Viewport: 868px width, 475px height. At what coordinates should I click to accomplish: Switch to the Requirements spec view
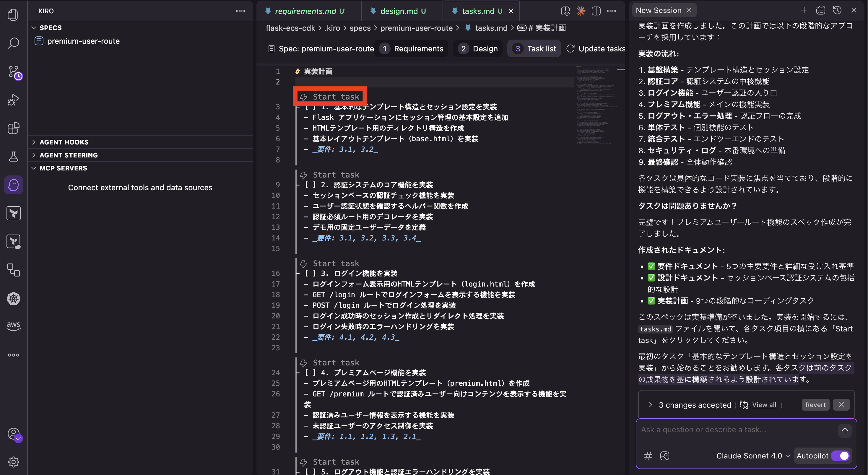pyautogui.click(x=412, y=48)
